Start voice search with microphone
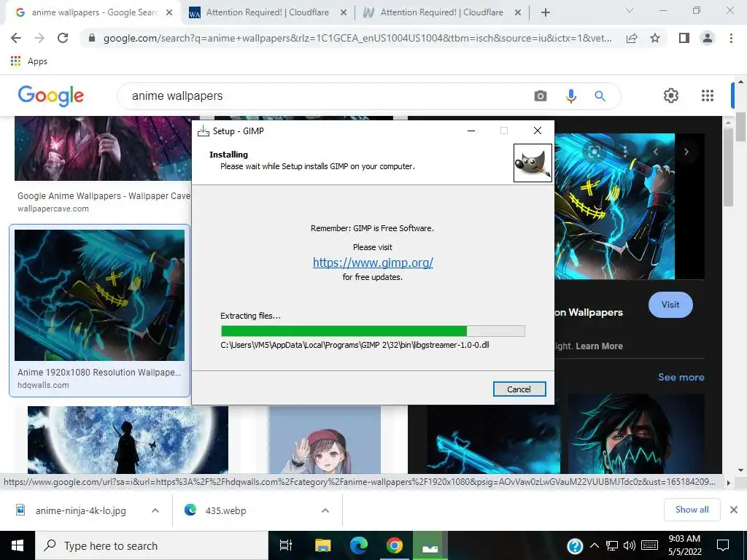This screenshot has height=560, width=747. [570, 96]
